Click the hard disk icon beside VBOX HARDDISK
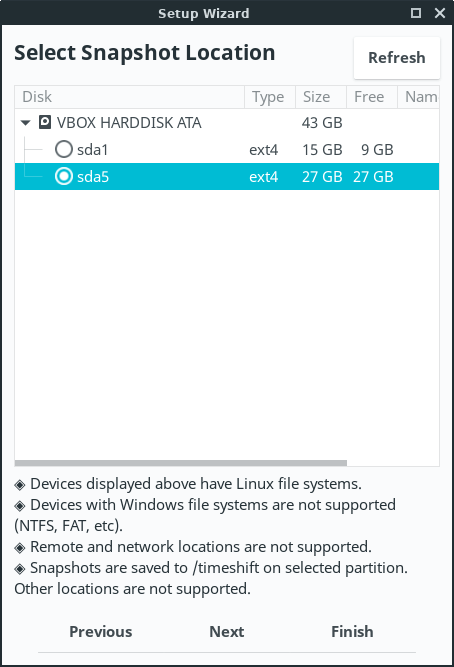This screenshot has width=454, height=667. [x=45, y=123]
